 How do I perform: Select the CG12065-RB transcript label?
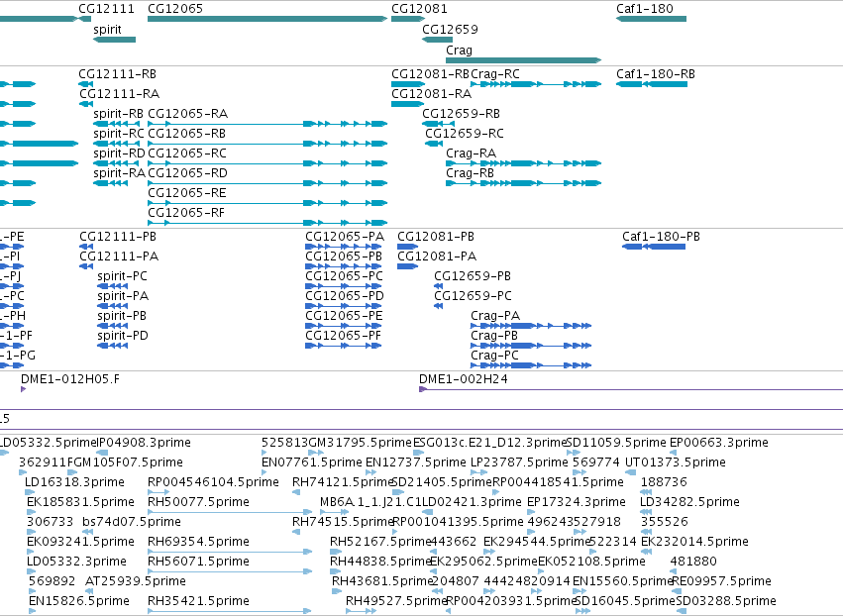click(x=186, y=134)
